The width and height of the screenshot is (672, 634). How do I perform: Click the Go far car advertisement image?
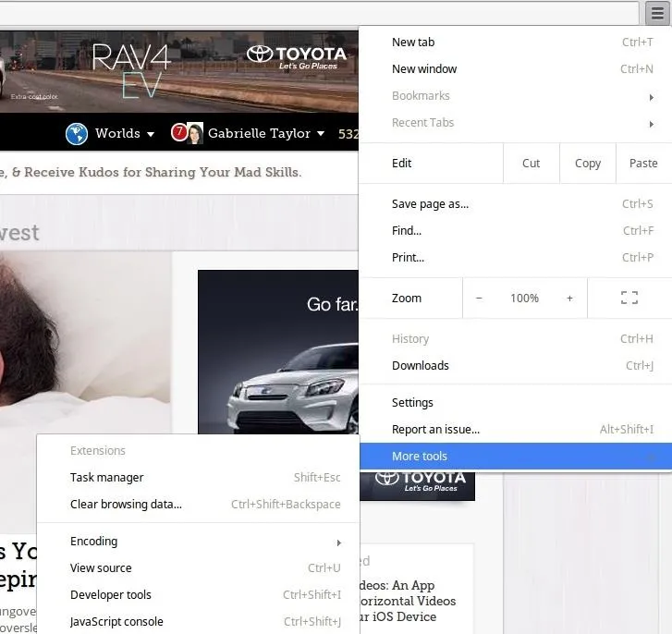tap(278, 352)
